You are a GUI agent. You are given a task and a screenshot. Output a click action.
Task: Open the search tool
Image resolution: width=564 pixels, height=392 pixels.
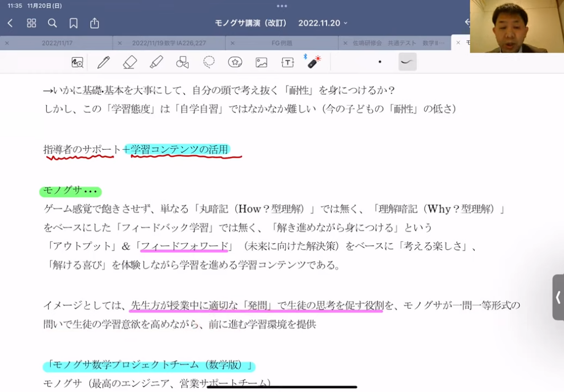(52, 23)
